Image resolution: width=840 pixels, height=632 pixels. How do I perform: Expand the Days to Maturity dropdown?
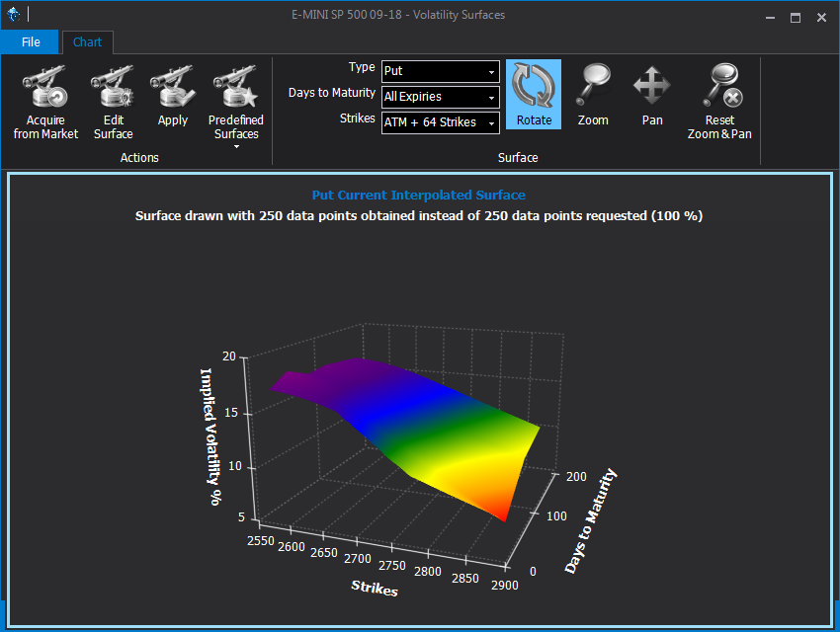click(x=440, y=97)
